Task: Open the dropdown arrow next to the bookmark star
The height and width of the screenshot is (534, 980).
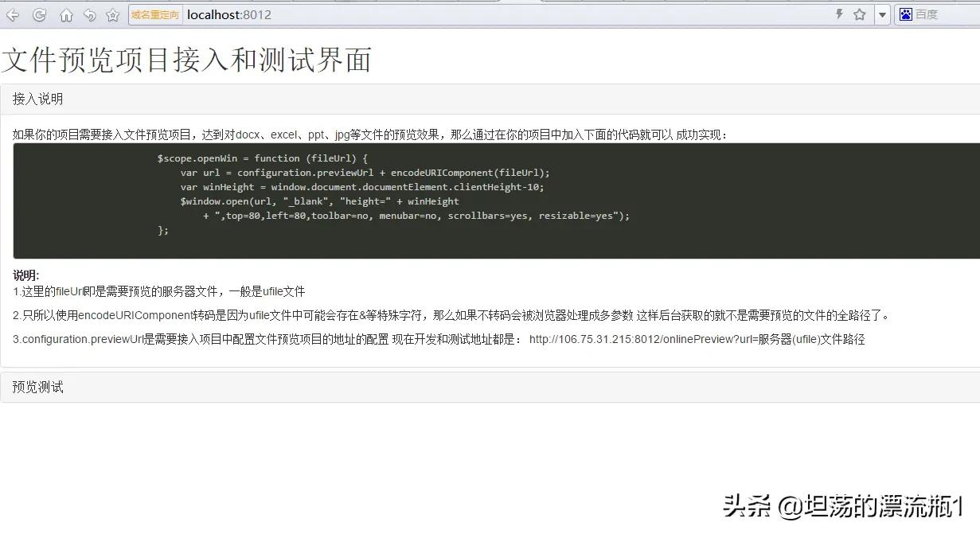Action: 882,14
